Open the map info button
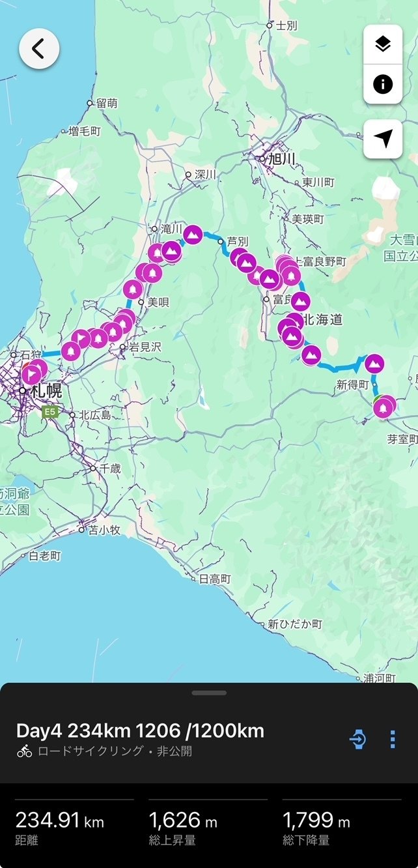The height and width of the screenshot is (868, 418). click(x=383, y=84)
